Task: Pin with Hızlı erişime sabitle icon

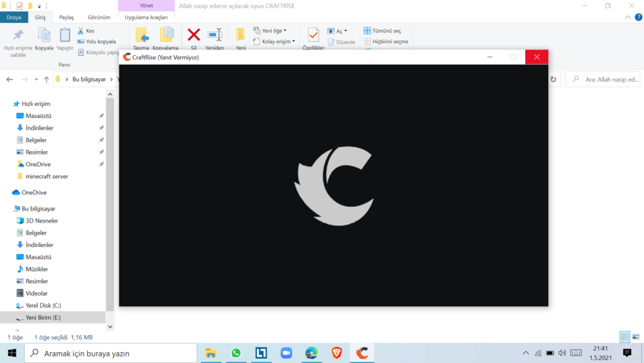Action: point(18,35)
